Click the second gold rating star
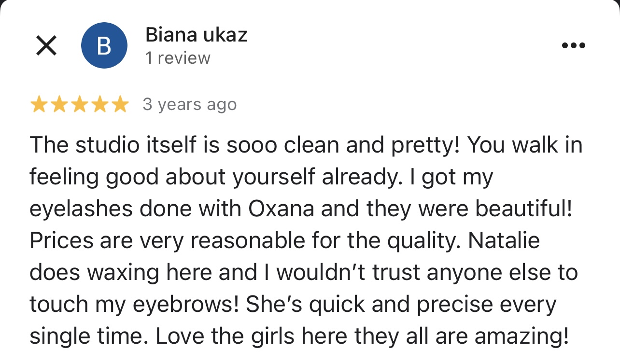This screenshot has width=620, height=364. [59, 105]
